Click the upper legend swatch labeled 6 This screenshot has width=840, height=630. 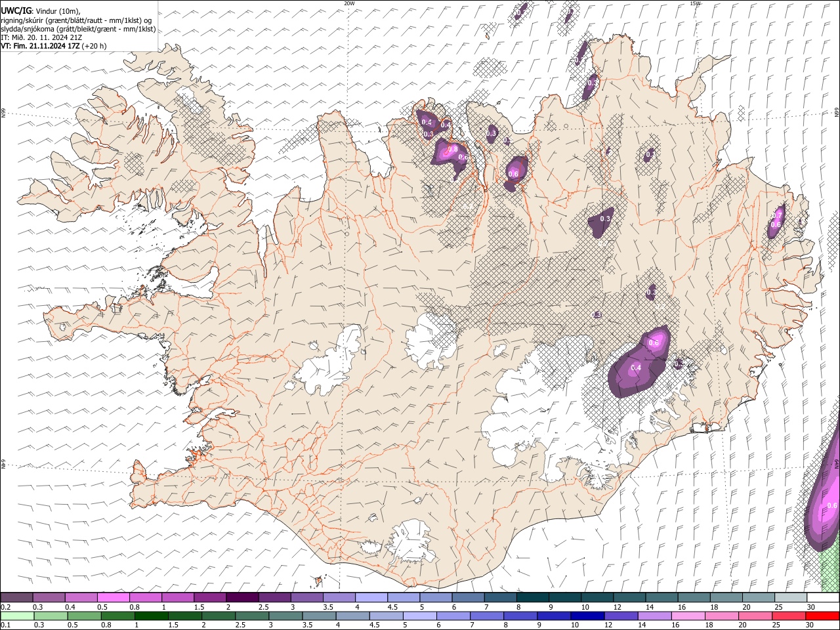[469, 597]
